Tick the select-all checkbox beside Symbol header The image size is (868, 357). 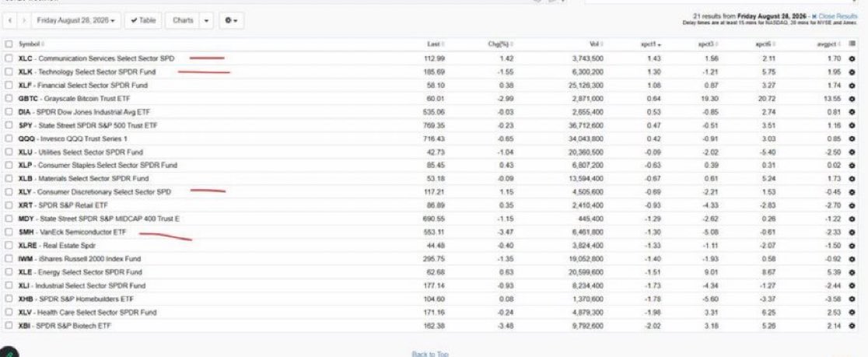pos(9,44)
